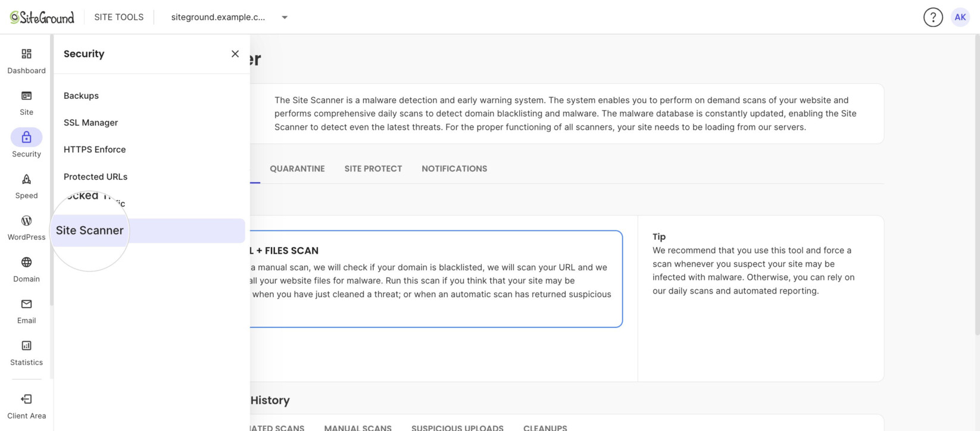Viewport: 980px width, 431px height.
Task: Open the Domain globe section
Action: point(26,270)
